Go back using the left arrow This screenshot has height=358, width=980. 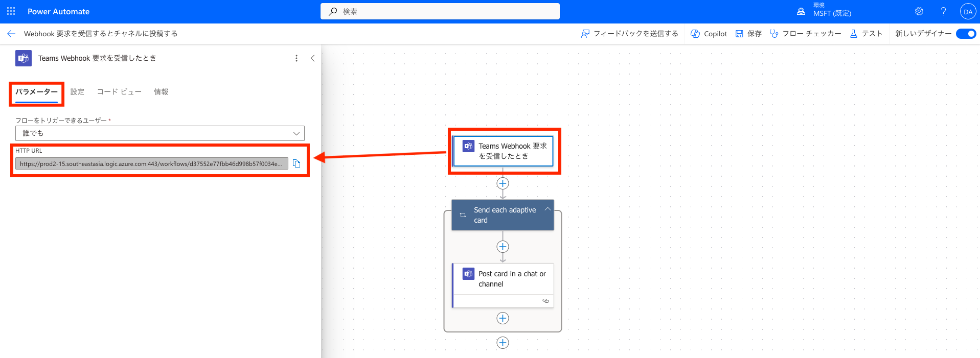[11, 34]
